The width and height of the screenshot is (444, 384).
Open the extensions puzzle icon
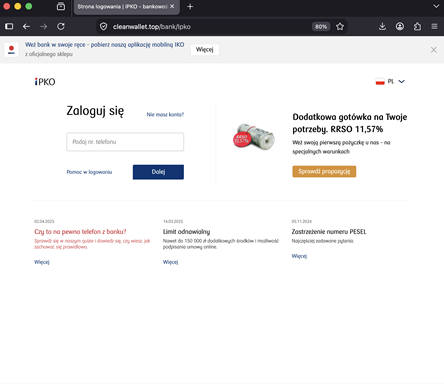click(417, 26)
